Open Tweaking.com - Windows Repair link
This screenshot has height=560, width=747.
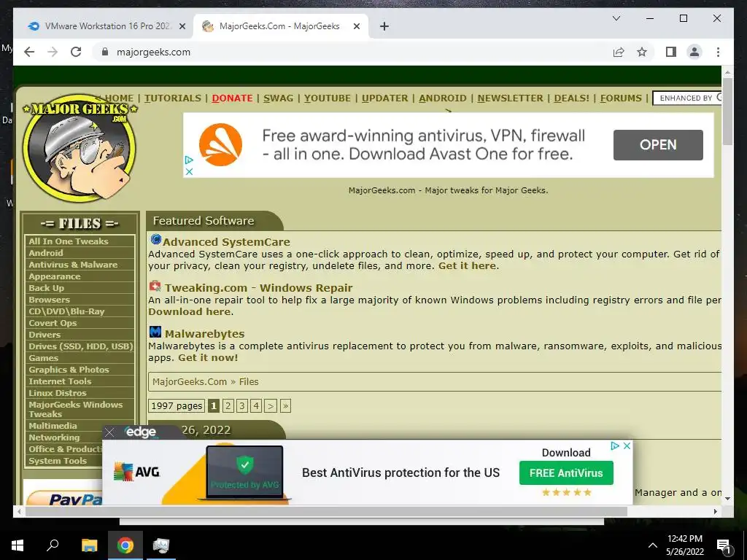pos(258,287)
